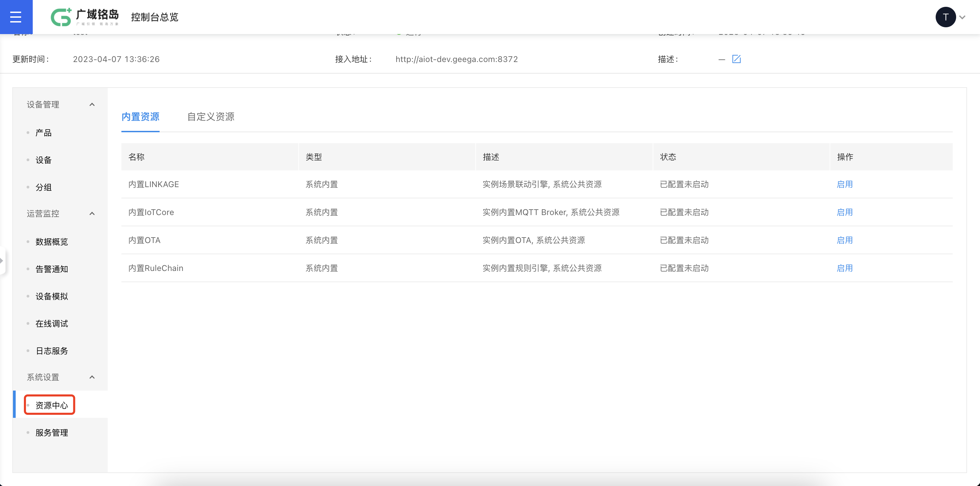Click the 运营监控 section label
This screenshot has width=980, height=486.
point(43,214)
